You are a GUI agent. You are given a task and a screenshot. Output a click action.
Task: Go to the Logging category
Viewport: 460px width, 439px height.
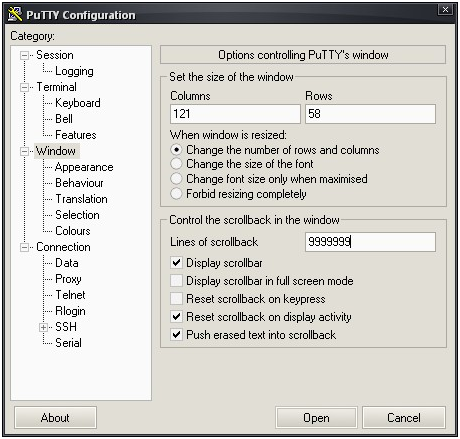[x=74, y=71]
